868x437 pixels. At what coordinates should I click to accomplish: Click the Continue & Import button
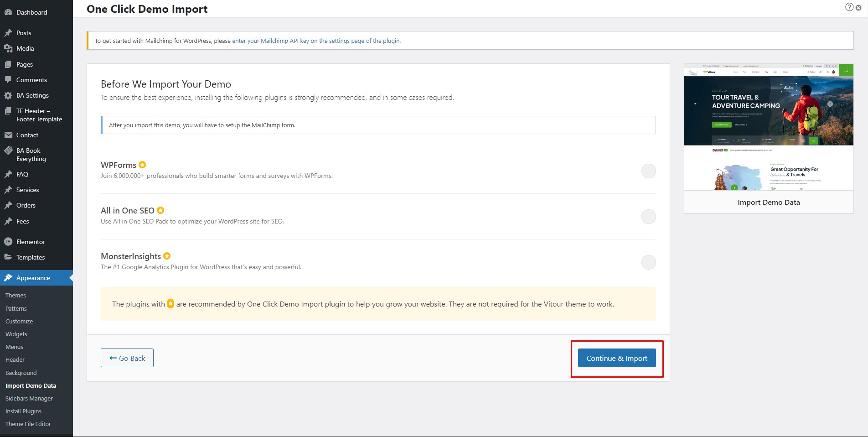click(617, 358)
